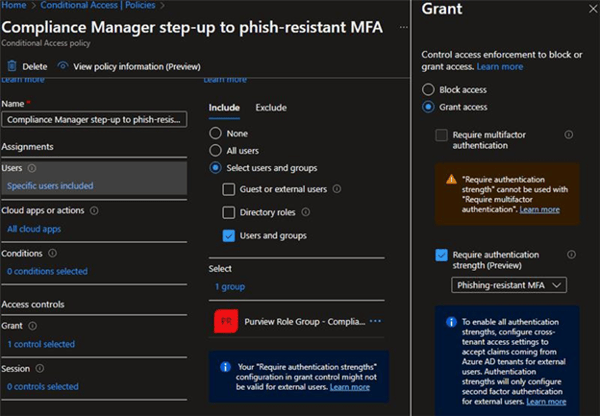The width and height of the screenshot is (600, 416).
Task: Click info icon beside Directory roles
Action: click(306, 212)
